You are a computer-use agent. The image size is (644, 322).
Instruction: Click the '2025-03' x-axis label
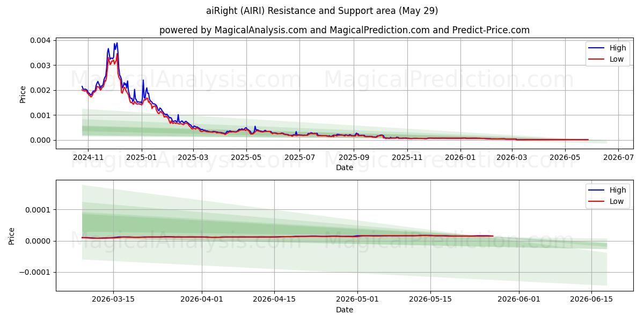click(194, 158)
